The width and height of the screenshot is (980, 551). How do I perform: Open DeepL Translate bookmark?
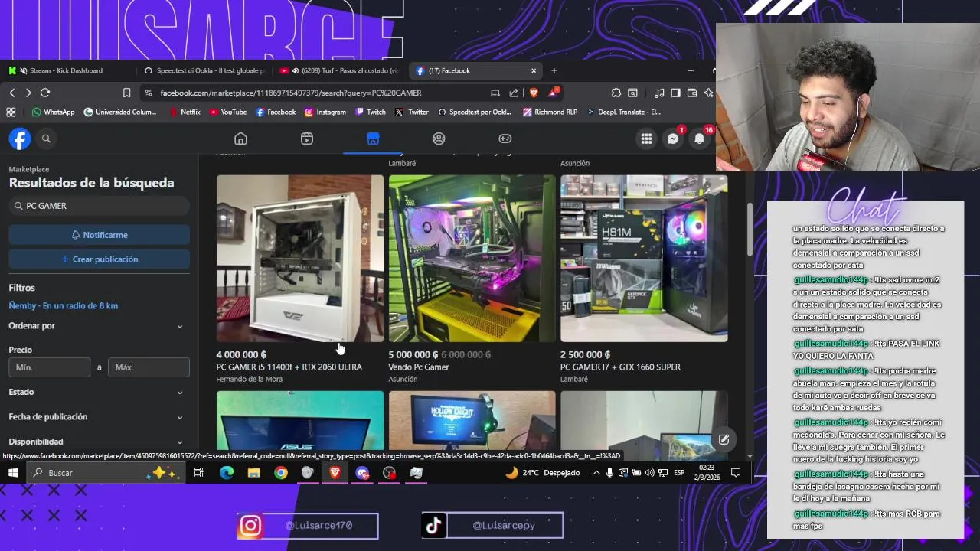pos(623,112)
